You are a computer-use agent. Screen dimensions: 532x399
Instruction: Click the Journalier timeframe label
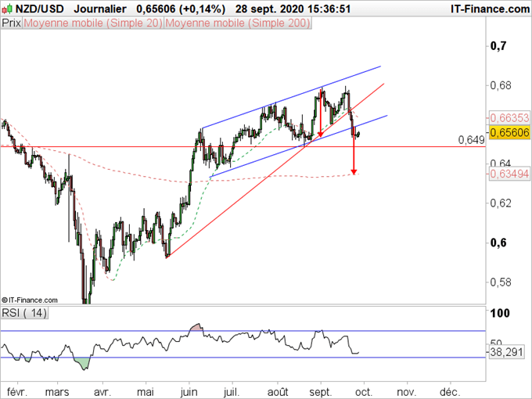click(x=100, y=9)
